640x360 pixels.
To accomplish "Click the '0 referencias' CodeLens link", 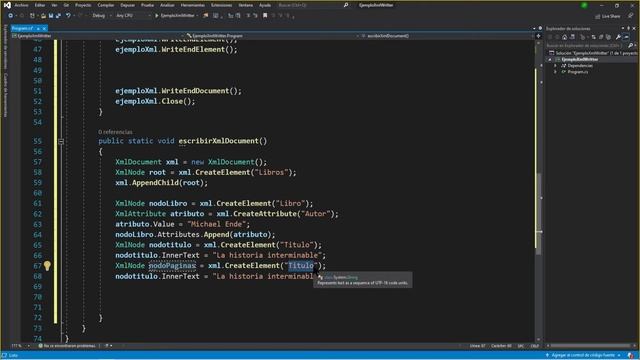I will [115, 132].
